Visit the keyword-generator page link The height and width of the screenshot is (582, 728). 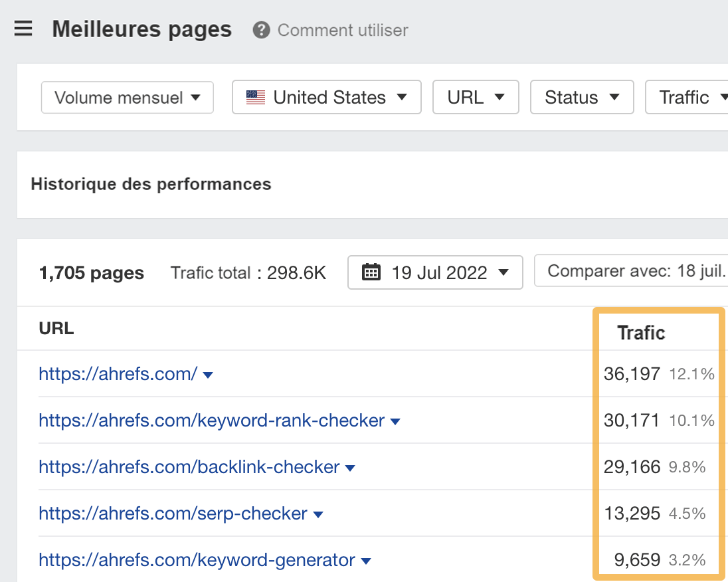[197, 560]
